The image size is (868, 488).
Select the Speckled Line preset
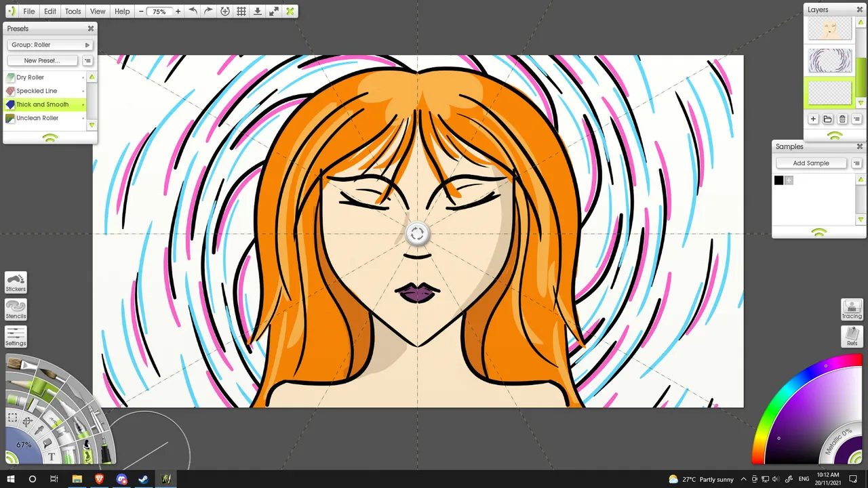[x=45, y=91]
